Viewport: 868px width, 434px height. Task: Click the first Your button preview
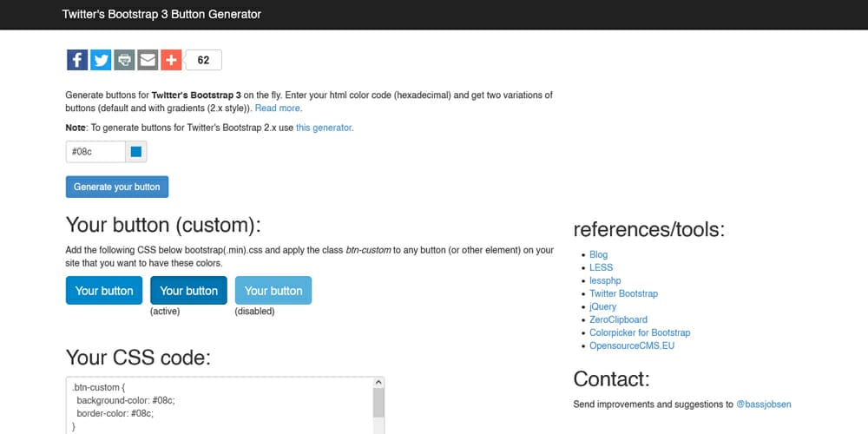tap(104, 291)
